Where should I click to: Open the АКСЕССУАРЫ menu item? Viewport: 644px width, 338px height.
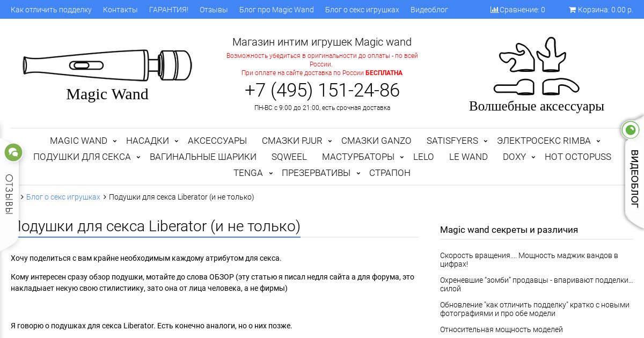[x=217, y=141]
